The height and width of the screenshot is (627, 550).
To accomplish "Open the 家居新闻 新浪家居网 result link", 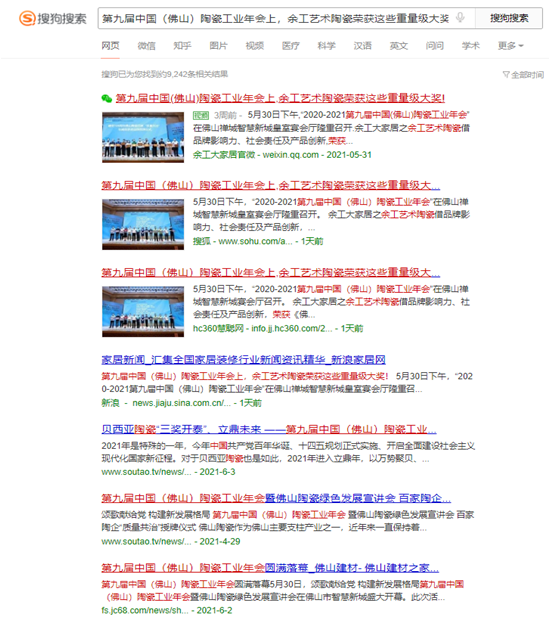I will coord(243,360).
